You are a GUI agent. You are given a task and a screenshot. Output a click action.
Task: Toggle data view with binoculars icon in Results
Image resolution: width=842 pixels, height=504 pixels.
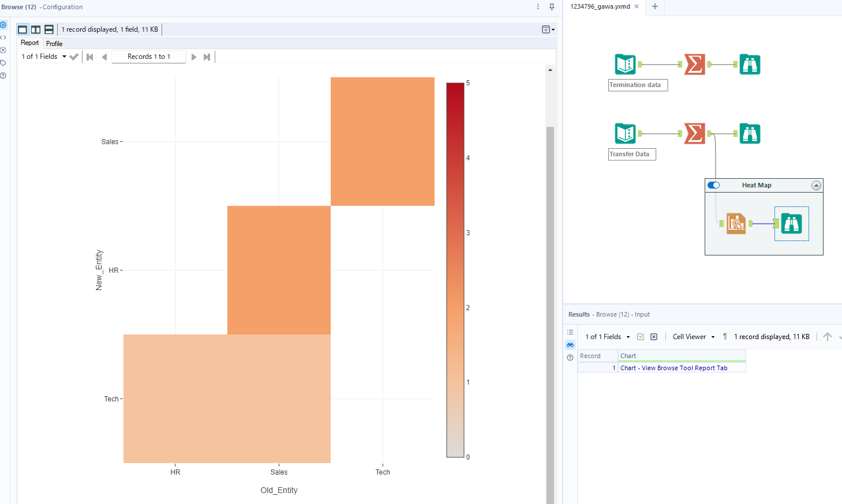click(x=570, y=344)
